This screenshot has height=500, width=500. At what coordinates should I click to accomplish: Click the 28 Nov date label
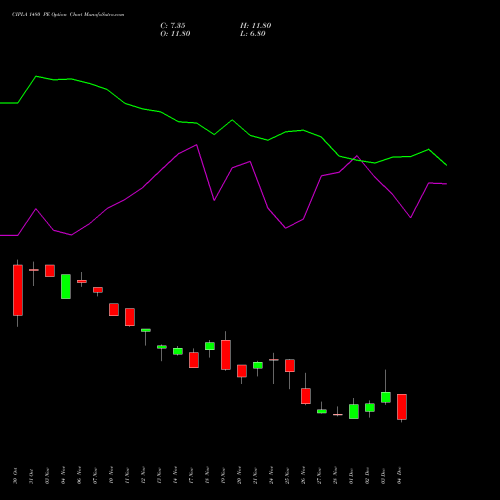click(335, 476)
